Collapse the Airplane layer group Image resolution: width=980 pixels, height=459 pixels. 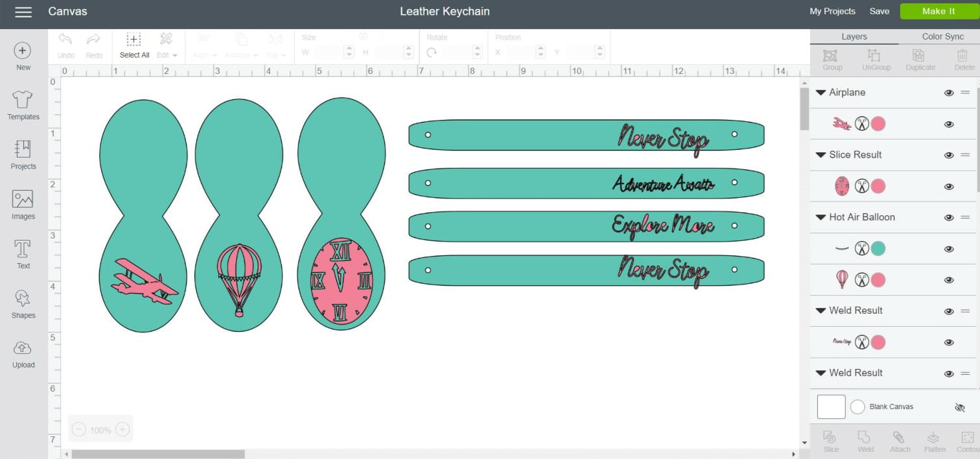pyautogui.click(x=821, y=92)
